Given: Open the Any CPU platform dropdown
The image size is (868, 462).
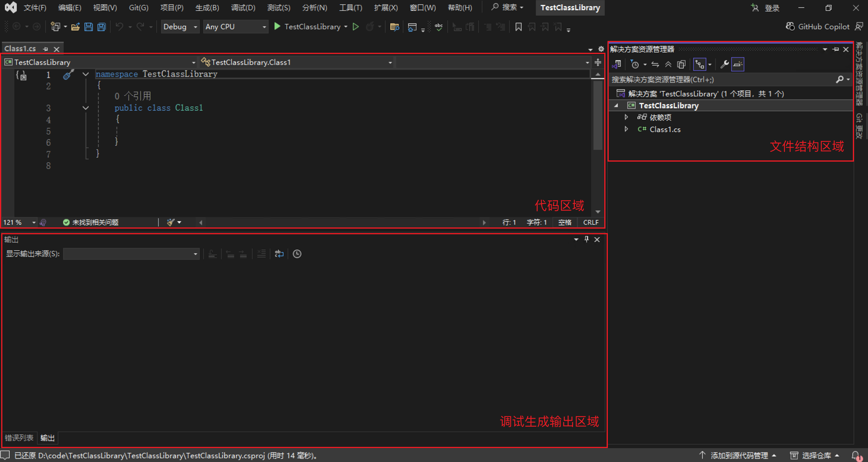Looking at the screenshot, I should [x=235, y=27].
